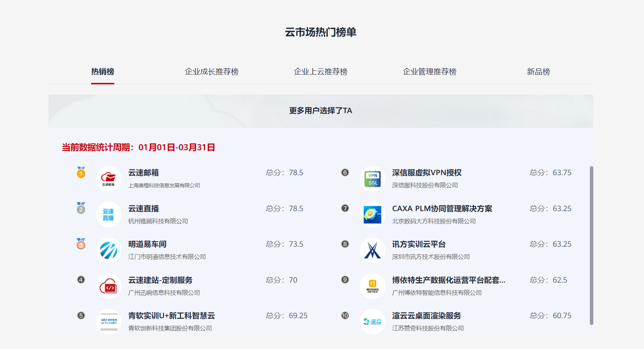Screen dimensions: 644x350
Task: Select the 明道易车间 blue striped logo
Action: 109,250
